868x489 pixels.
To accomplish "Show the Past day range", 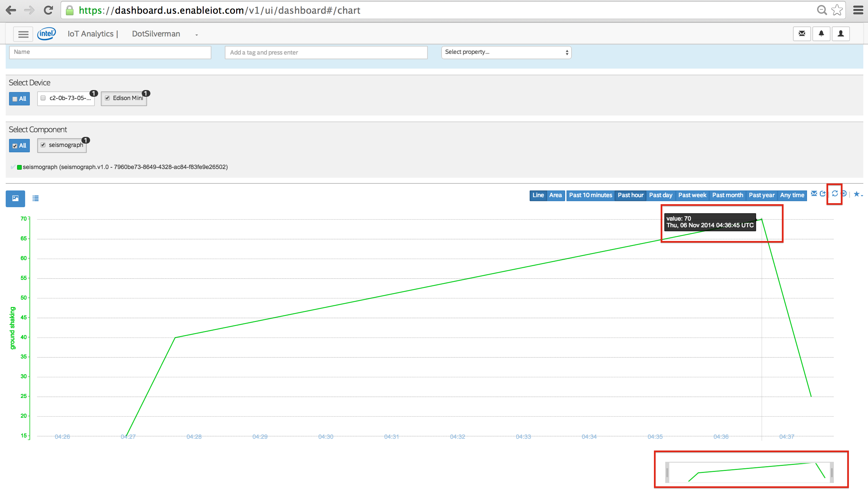I will tap(661, 195).
